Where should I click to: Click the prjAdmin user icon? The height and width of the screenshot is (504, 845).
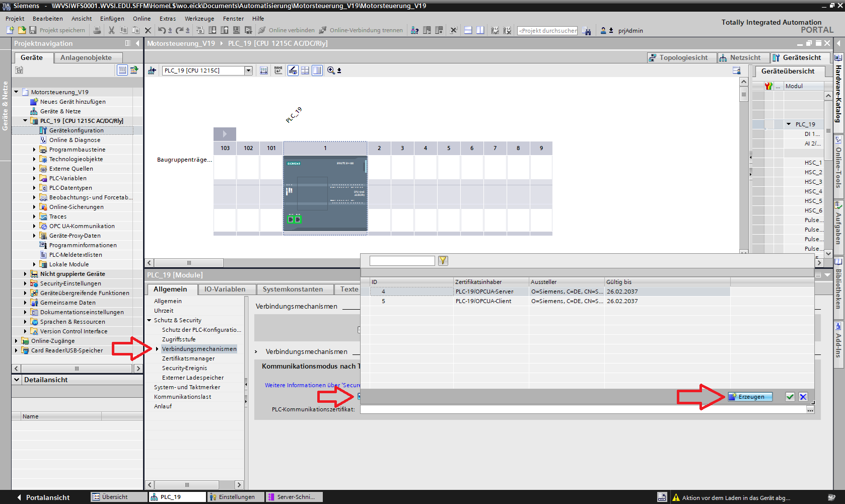tap(603, 30)
